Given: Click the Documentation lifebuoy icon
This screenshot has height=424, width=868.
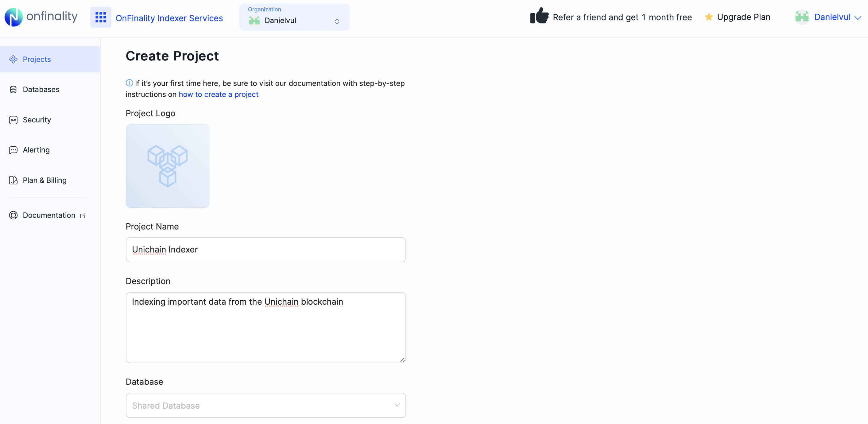Looking at the screenshot, I should coord(13,215).
